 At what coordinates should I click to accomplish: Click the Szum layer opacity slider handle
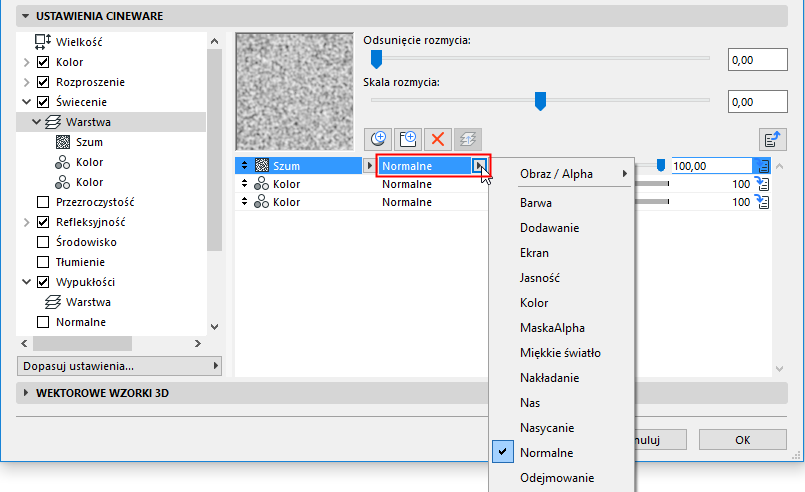point(661,165)
